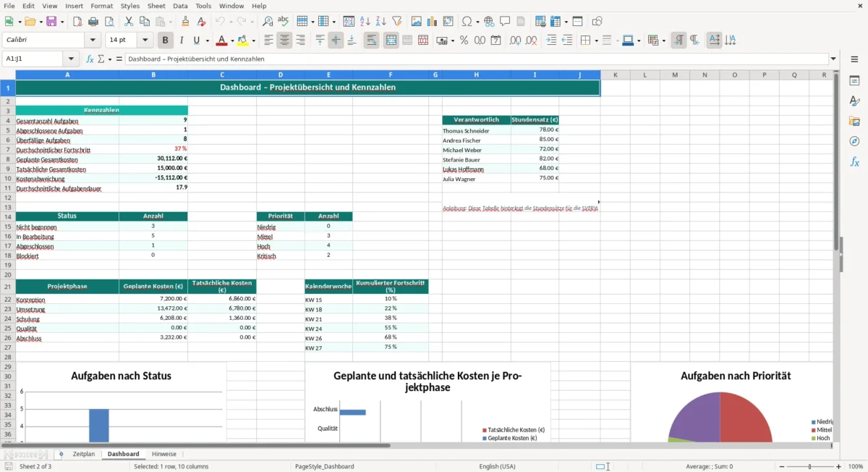
Task: Open the Data menu
Action: (180, 6)
